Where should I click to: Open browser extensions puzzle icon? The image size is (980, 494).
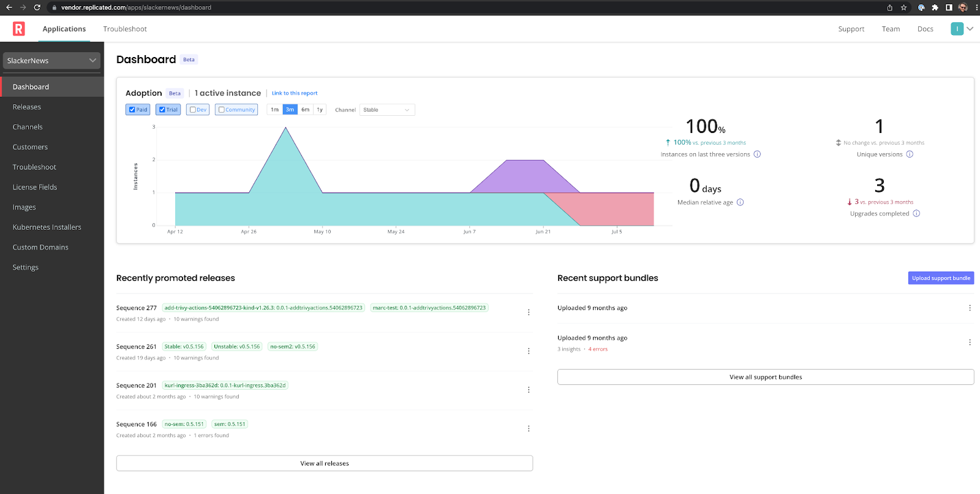(x=935, y=7)
